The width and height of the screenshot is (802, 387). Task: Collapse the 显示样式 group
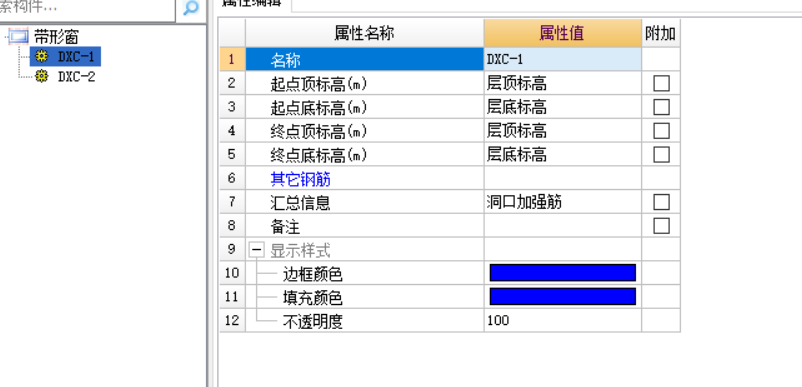coord(257,251)
